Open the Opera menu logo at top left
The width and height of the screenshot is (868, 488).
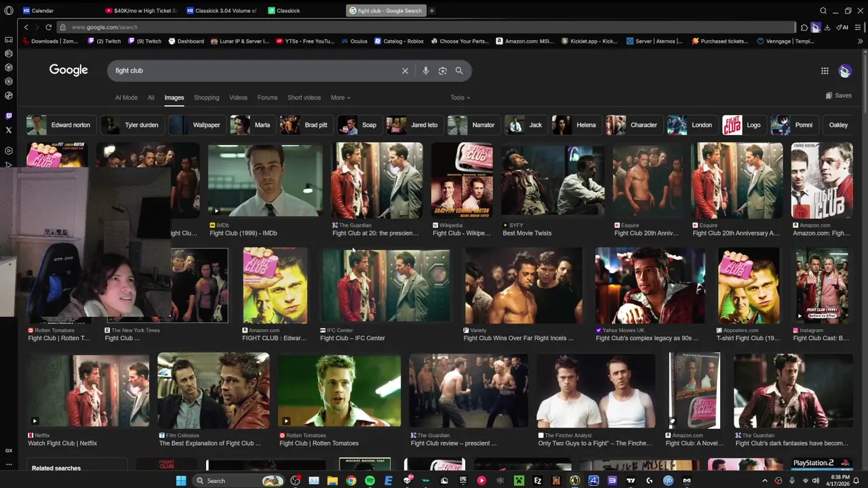[x=8, y=10]
